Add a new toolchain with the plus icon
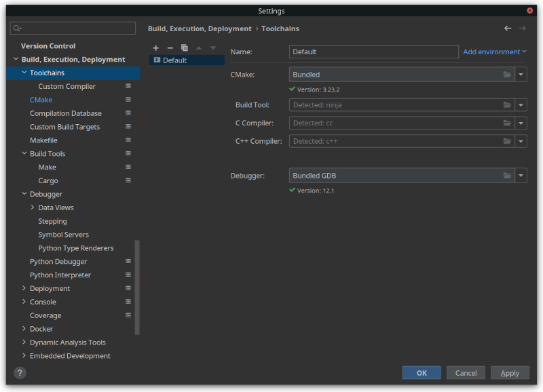This screenshot has width=543, height=392. (155, 48)
